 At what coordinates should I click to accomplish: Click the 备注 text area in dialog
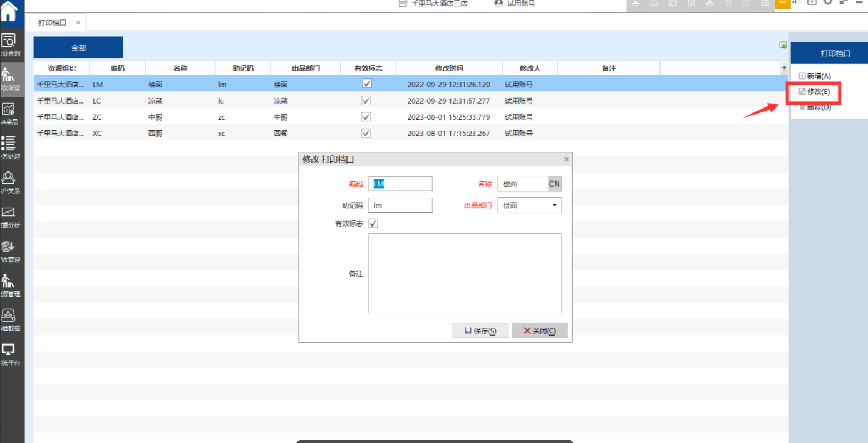tap(465, 273)
